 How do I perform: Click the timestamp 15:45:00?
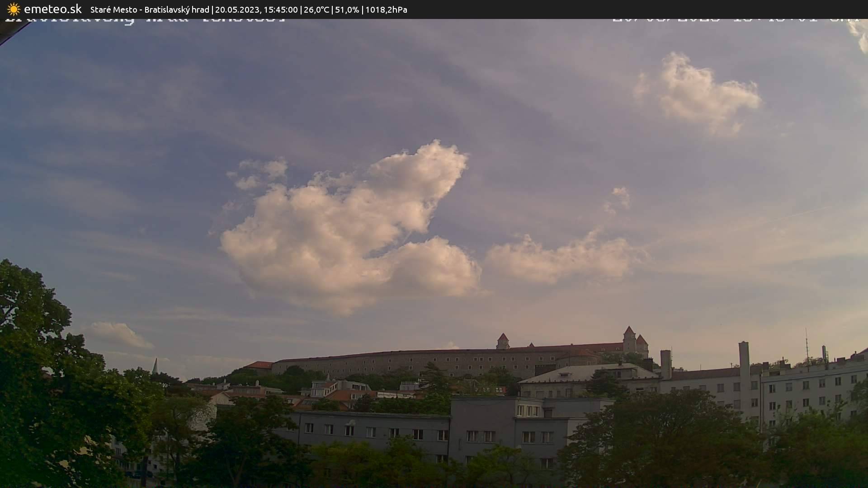(280, 9)
